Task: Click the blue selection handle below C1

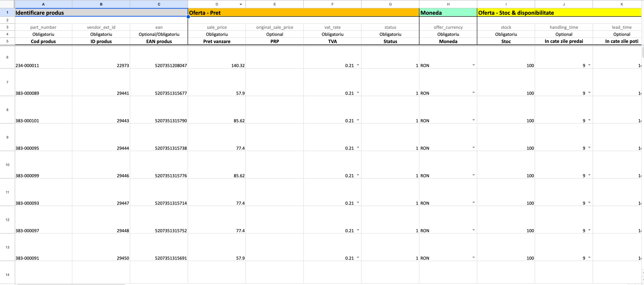Action: tap(188, 16)
